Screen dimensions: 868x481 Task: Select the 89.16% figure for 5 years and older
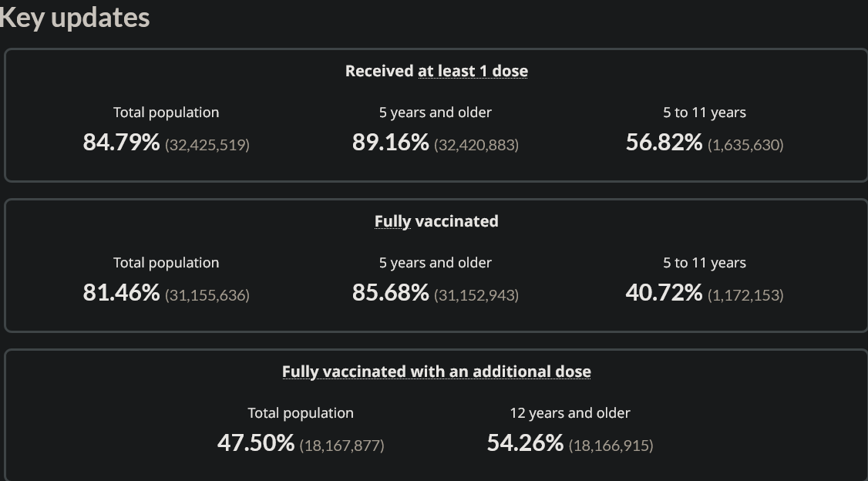pos(390,143)
